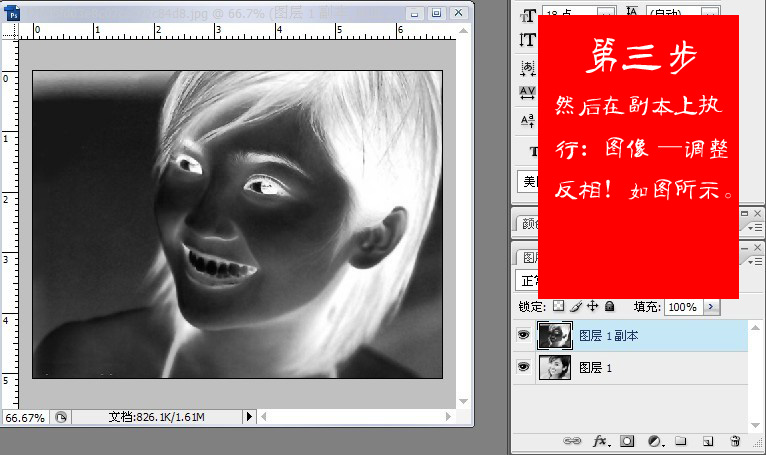Expand the status bar document info menu

(x=250, y=417)
